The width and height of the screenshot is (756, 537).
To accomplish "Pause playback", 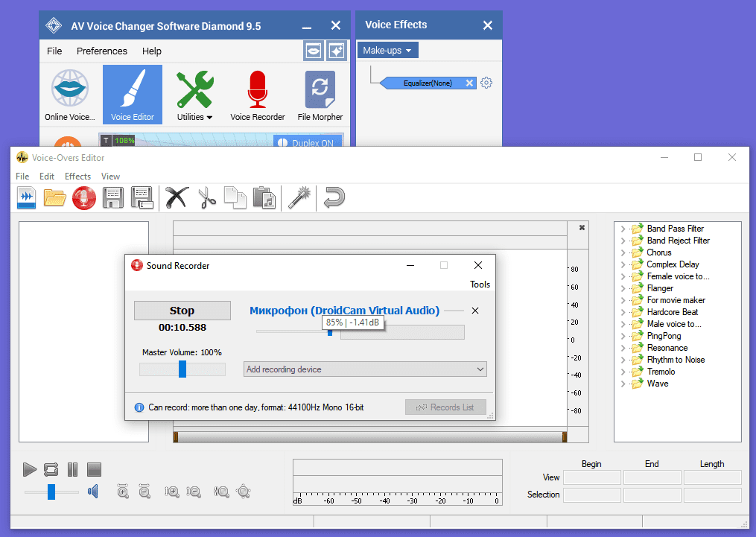I will click(72, 469).
